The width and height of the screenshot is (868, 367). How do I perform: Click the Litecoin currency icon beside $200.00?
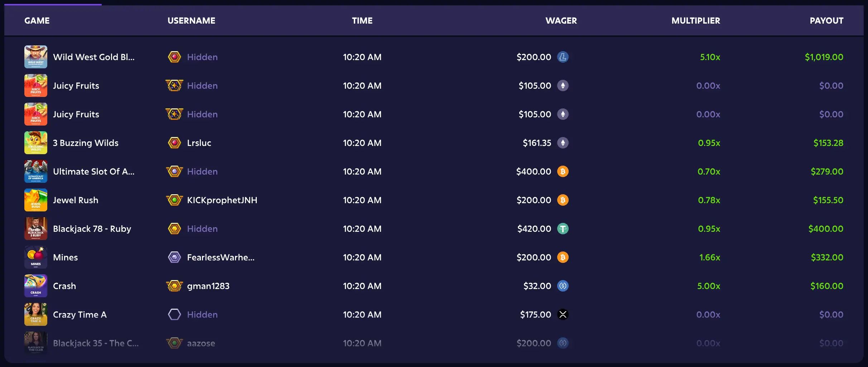[x=563, y=57]
